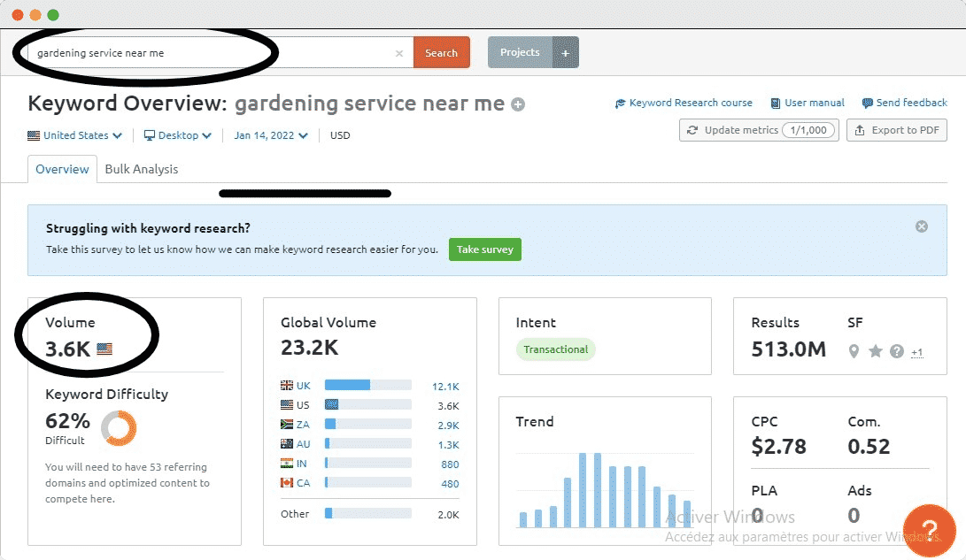Click the Keyword Difficulty donut chart
966x560 pixels.
tap(119, 427)
